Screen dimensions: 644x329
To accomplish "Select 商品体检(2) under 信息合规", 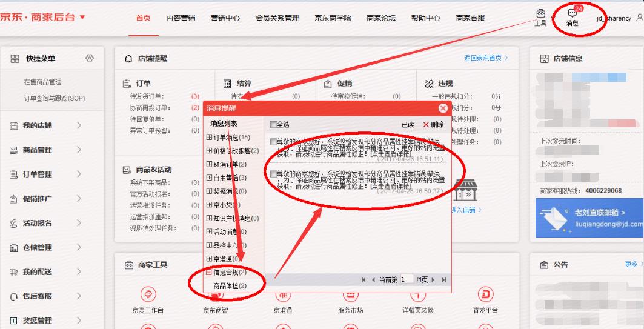I will (230, 285).
